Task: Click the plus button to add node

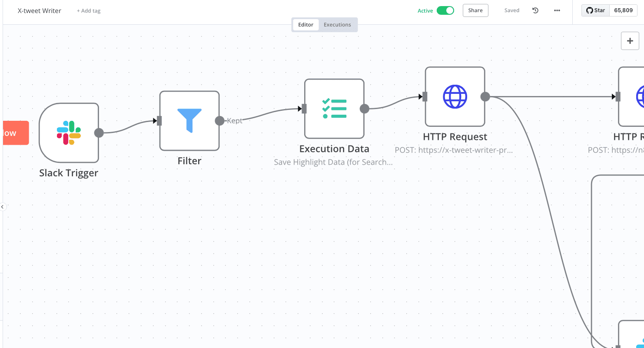Action: click(630, 41)
